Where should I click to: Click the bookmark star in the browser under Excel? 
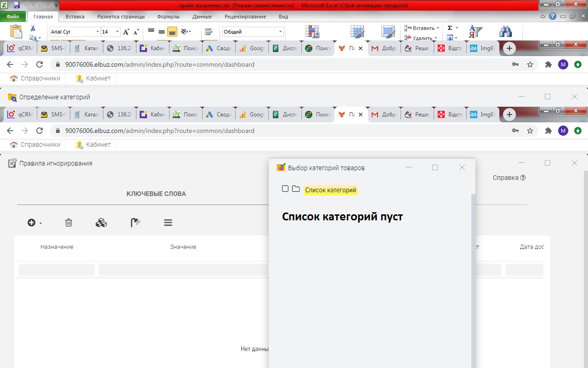(530, 64)
